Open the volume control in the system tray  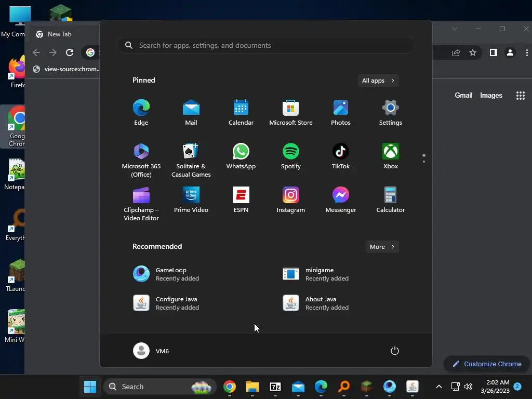468,387
